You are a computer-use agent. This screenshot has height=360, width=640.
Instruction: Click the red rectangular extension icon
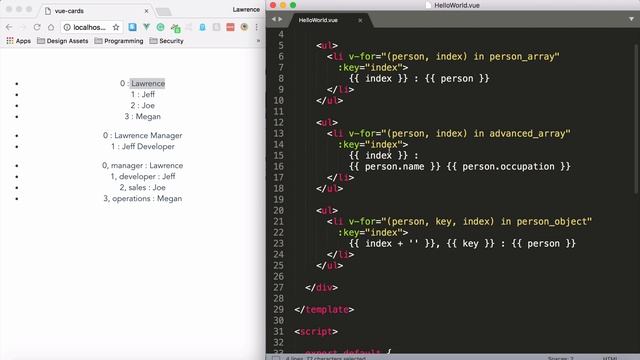[x=230, y=27]
